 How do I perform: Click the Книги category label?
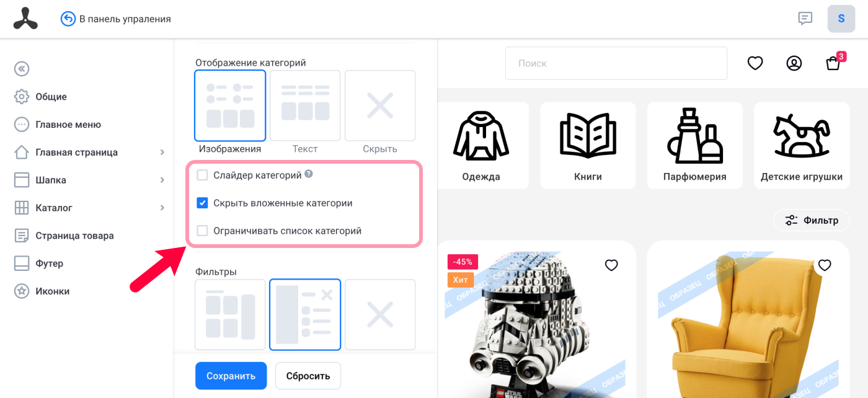click(x=588, y=177)
